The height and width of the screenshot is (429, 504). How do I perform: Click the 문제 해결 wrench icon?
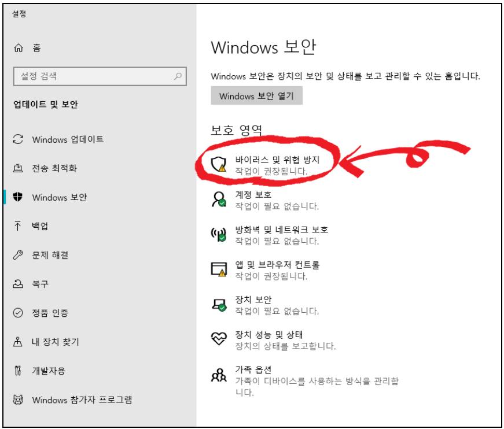(x=18, y=254)
